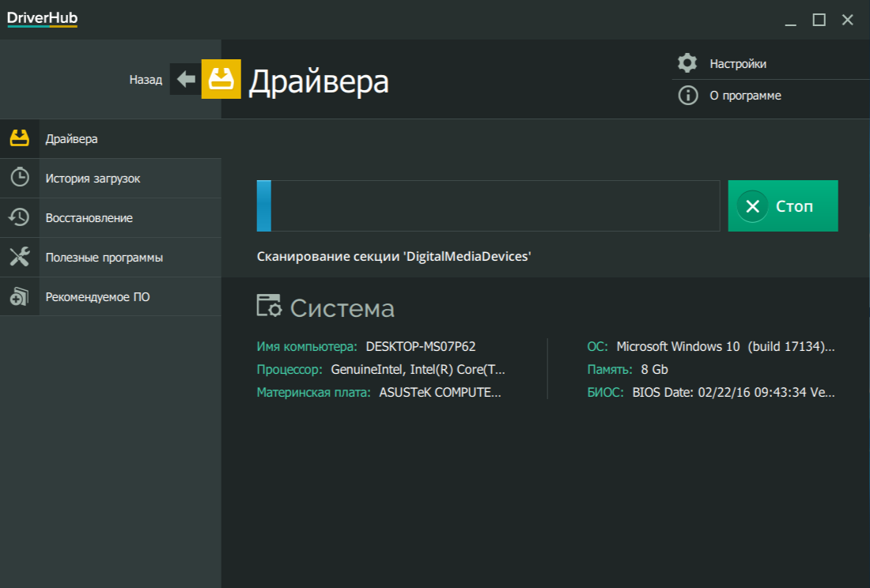Click the info circle icon

coord(688,96)
